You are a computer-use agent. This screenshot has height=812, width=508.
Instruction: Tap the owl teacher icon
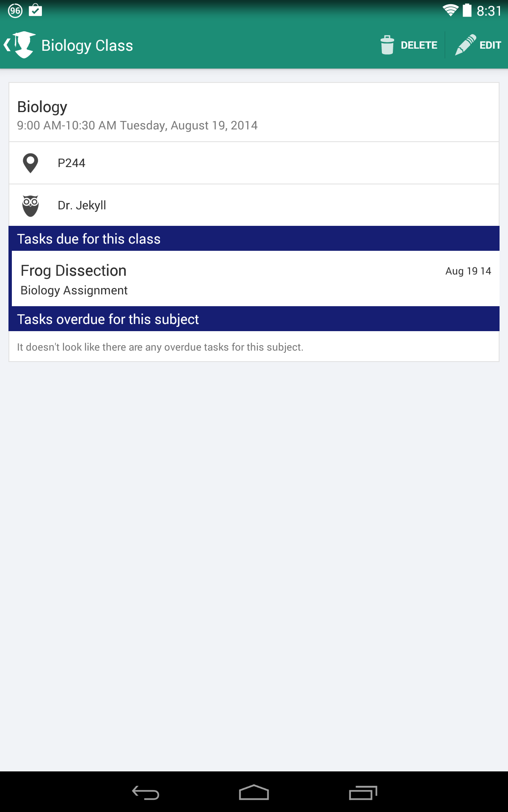pos(30,206)
